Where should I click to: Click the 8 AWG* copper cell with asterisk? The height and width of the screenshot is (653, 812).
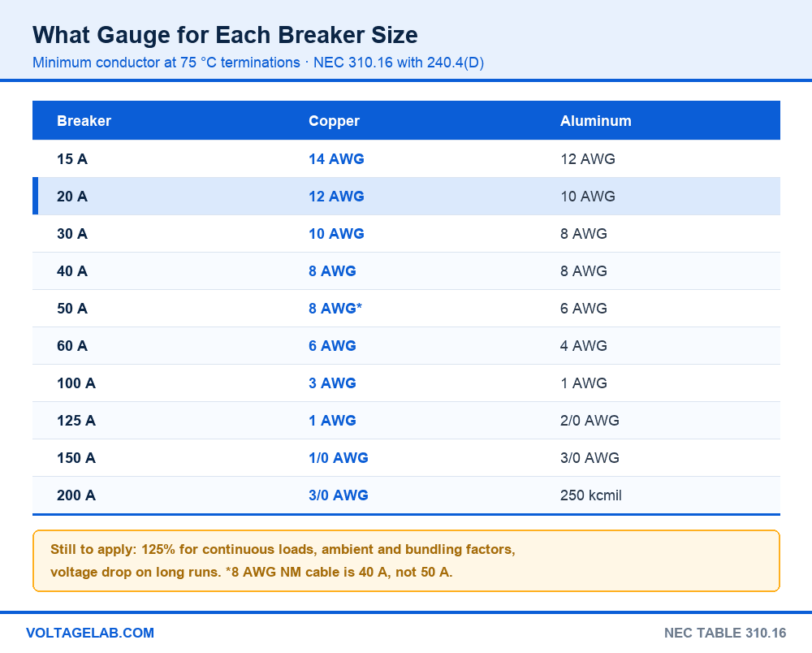click(x=335, y=309)
